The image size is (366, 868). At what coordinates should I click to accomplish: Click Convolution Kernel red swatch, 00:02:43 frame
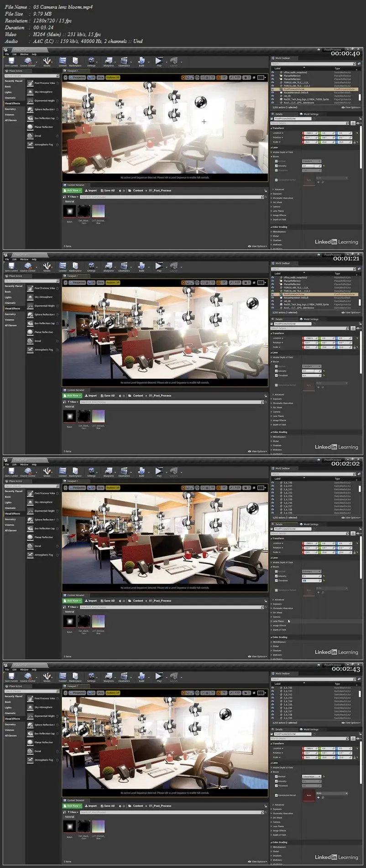[308, 796]
